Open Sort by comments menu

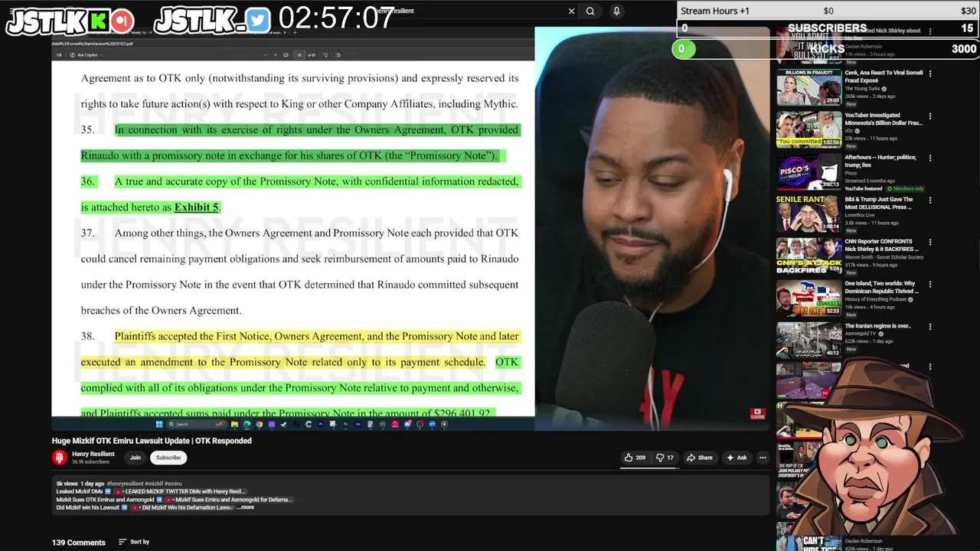[x=134, y=542]
